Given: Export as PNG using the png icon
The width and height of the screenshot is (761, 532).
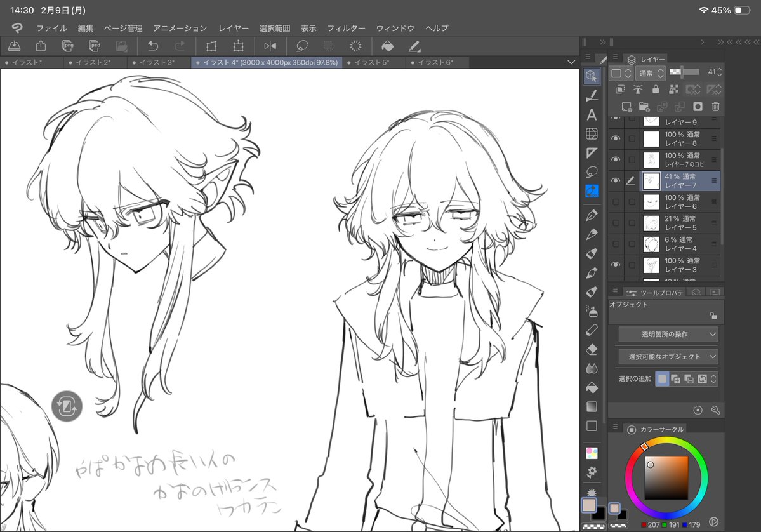Looking at the screenshot, I should point(68,46).
